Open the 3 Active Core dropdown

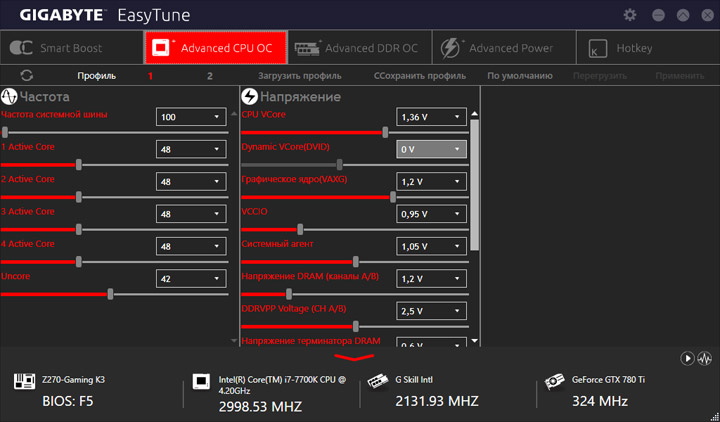[x=191, y=214]
